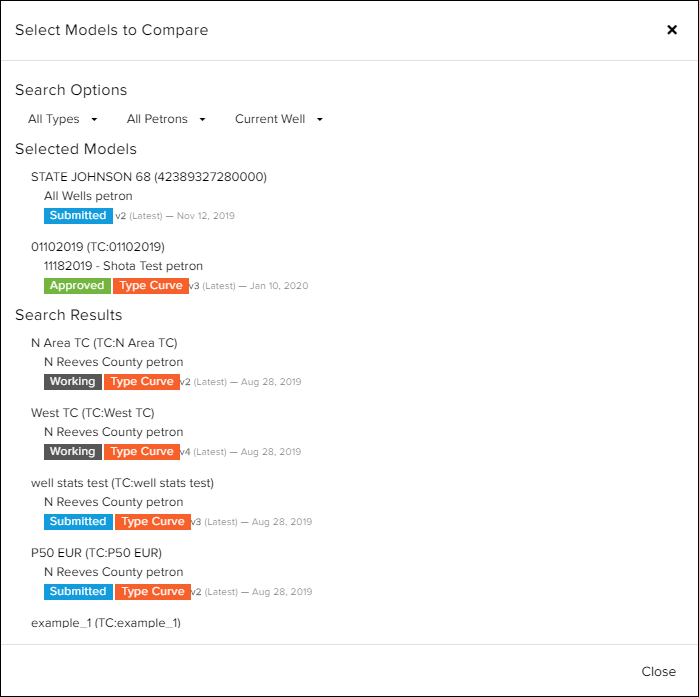Click Type Curve badge on 01102019 model
This screenshot has height=697, width=699.
[150, 285]
